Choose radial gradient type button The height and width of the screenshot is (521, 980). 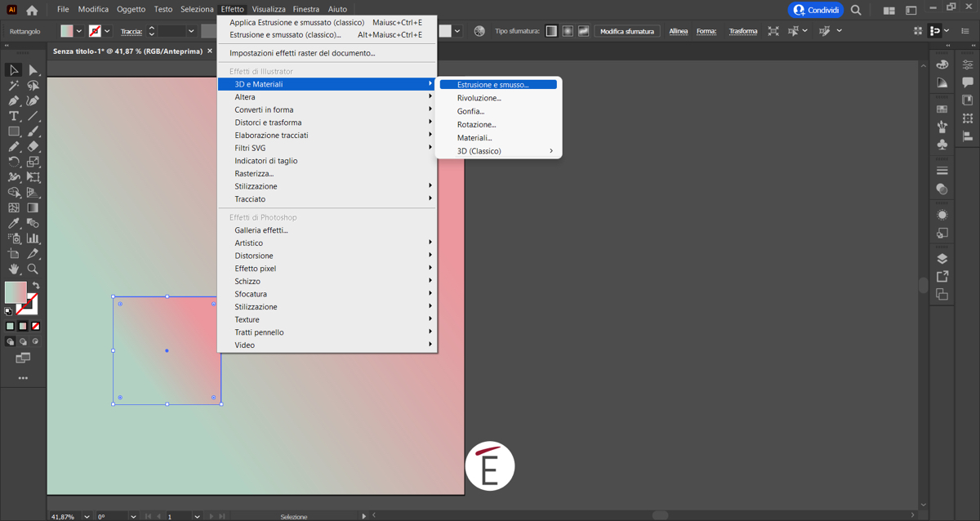[568, 31]
